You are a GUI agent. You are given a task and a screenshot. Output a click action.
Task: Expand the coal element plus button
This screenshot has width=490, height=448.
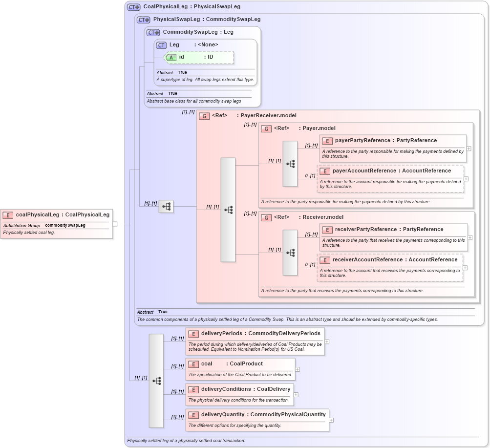[x=297, y=368]
